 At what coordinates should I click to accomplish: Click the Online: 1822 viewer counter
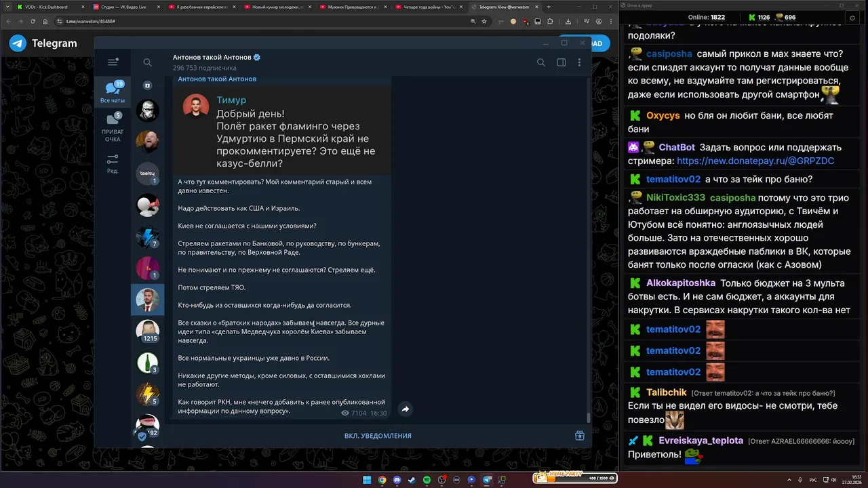tap(707, 17)
